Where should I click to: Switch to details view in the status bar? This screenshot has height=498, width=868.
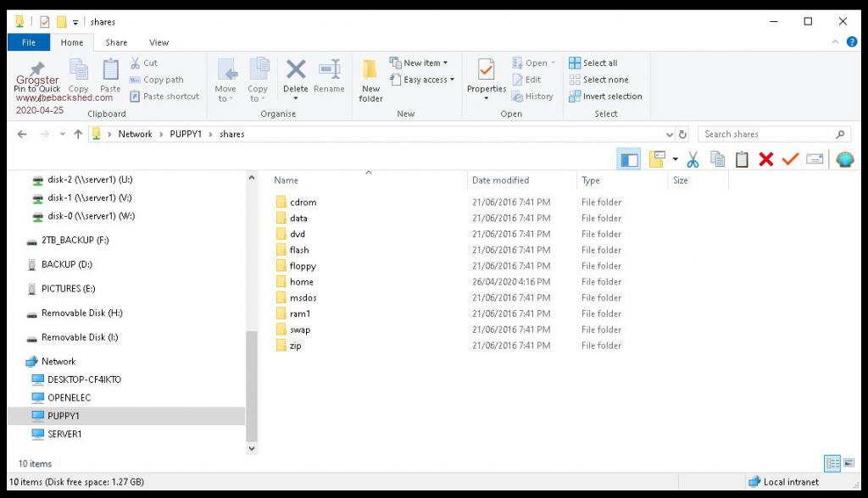(x=832, y=463)
